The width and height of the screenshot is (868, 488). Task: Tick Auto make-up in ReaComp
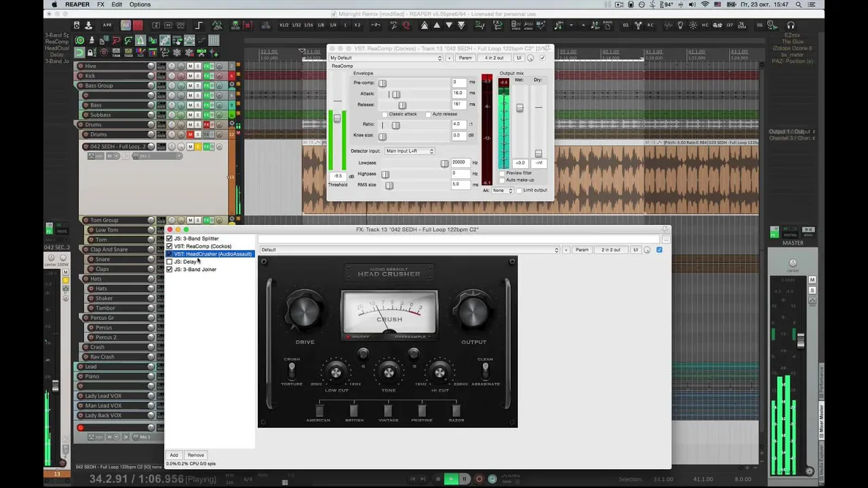coord(502,180)
